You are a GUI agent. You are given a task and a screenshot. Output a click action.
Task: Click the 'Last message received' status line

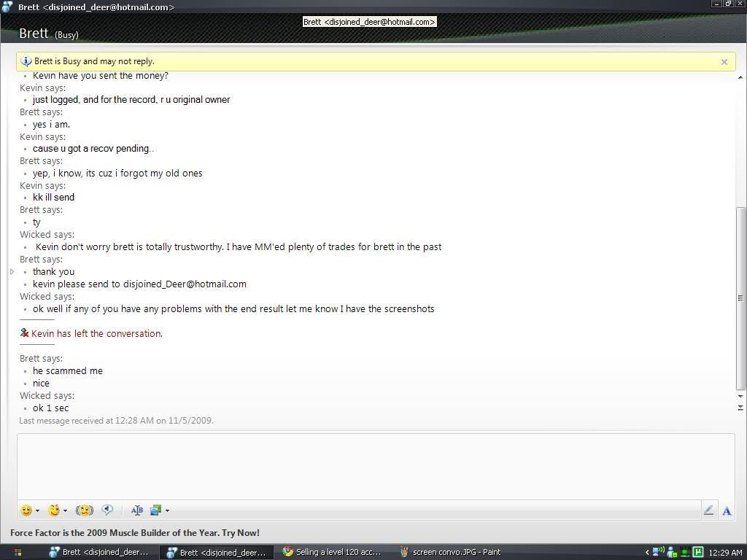pyautogui.click(x=116, y=421)
